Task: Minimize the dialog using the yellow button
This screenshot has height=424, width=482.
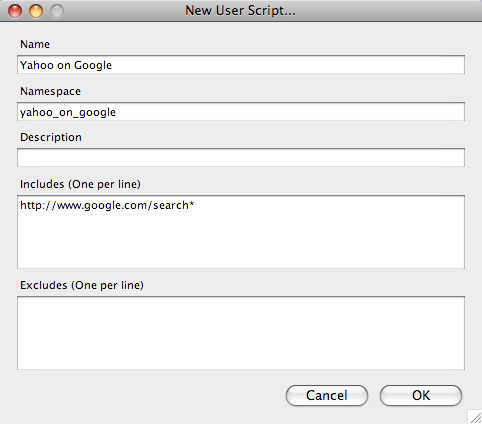Action: point(36,11)
